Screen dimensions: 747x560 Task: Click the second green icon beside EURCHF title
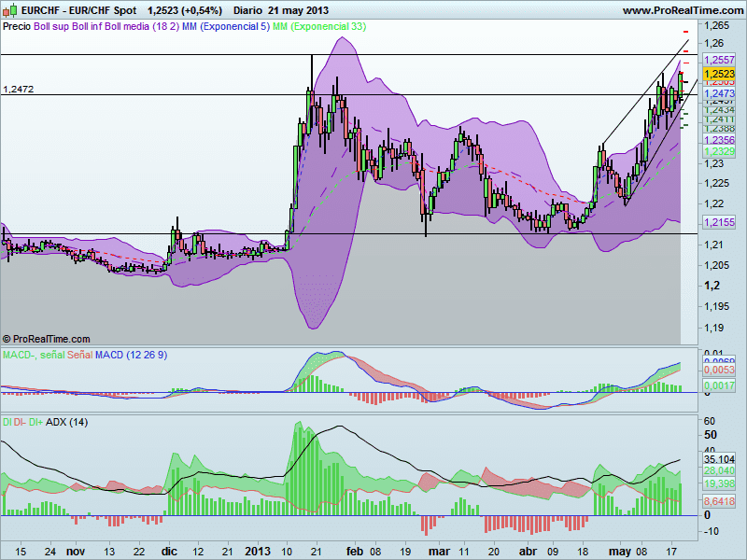(x=14, y=8)
